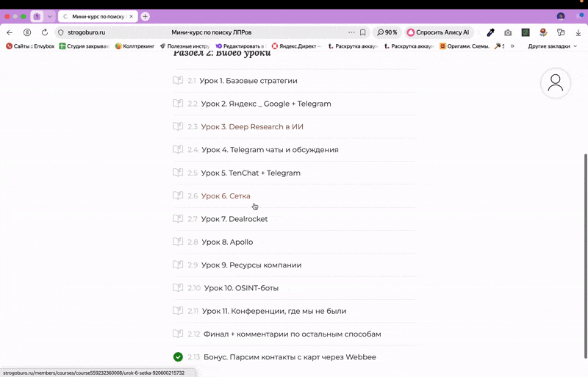Click the book icon beside lesson 2.6
The width and height of the screenshot is (588, 377).
click(178, 195)
